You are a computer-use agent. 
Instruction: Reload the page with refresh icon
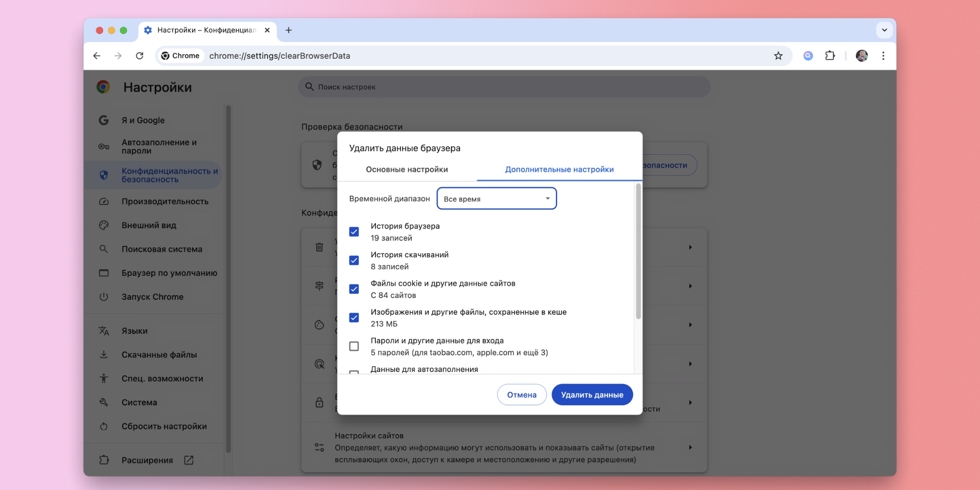coord(140,56)
